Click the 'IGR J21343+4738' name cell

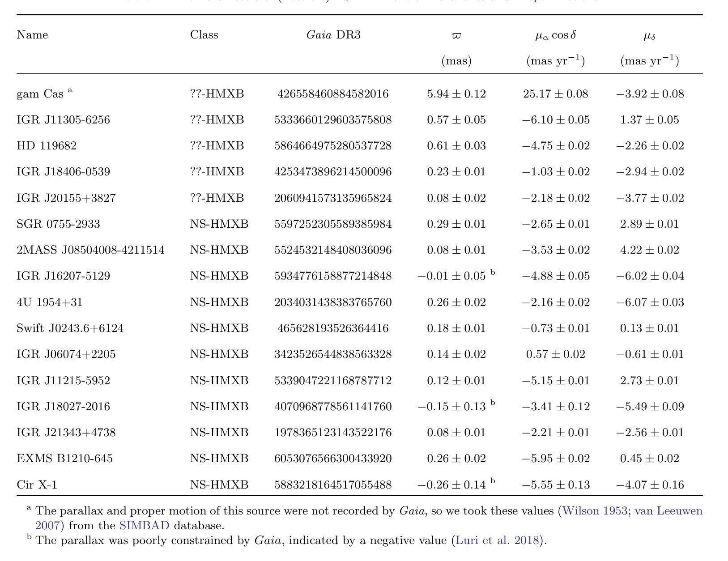[66, 433]
